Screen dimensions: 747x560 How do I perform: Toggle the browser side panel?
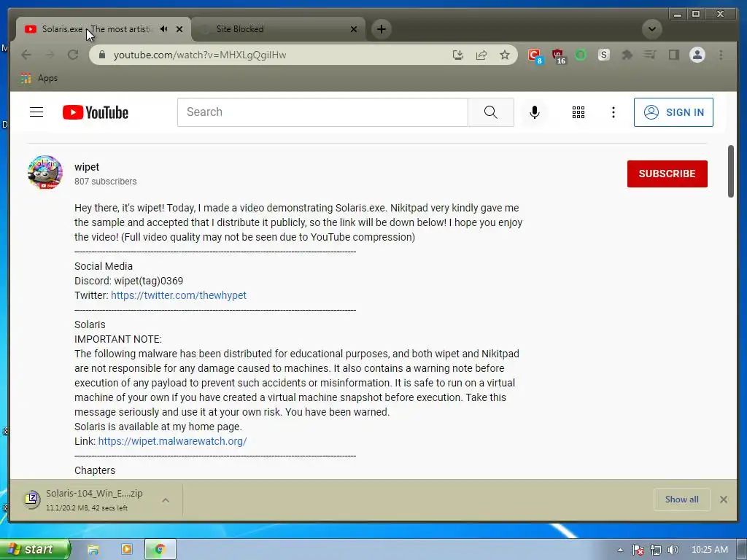point(673,55)
